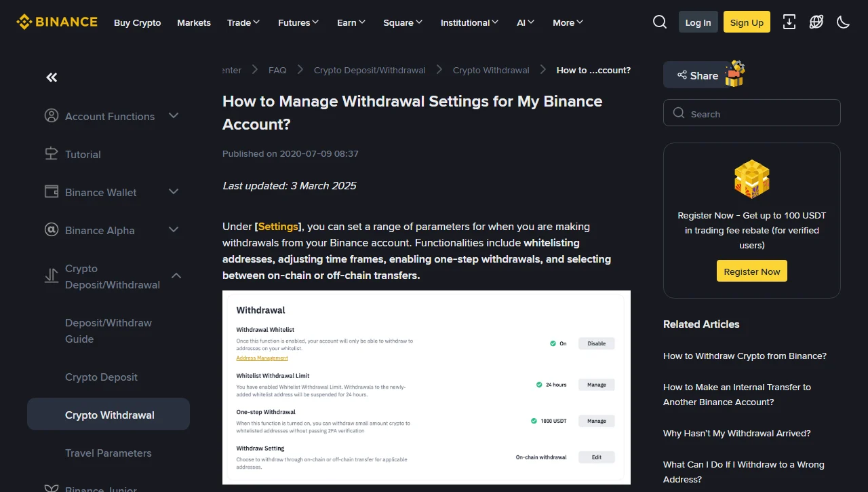Select Travel Parameters in sidebar

click(108, 453)
